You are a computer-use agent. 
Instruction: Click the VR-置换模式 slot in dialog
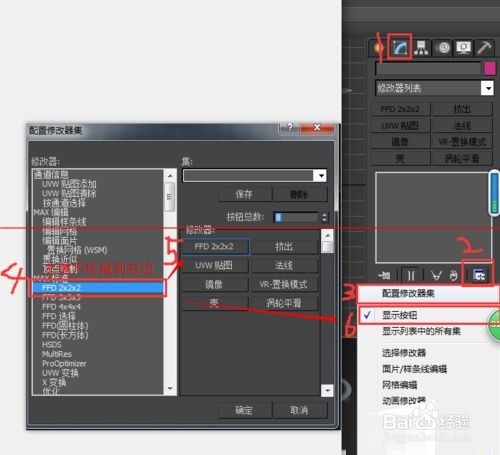click(284, 284)
